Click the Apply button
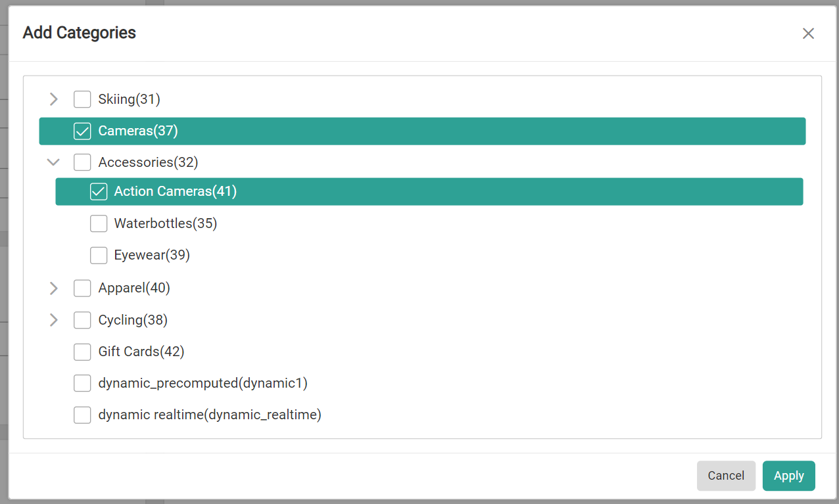The image size is (839, 504). click(788, 476)
